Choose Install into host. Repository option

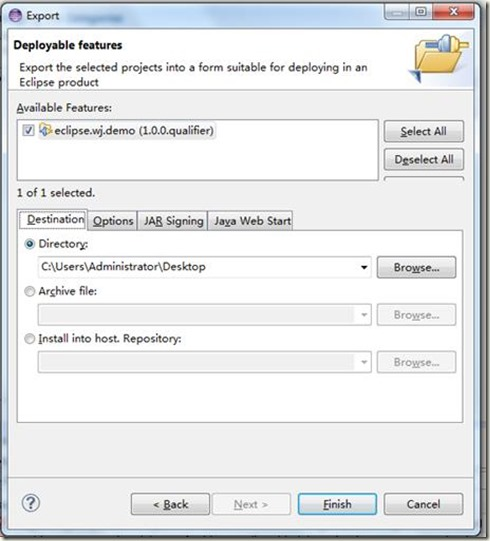click(30, 339)
